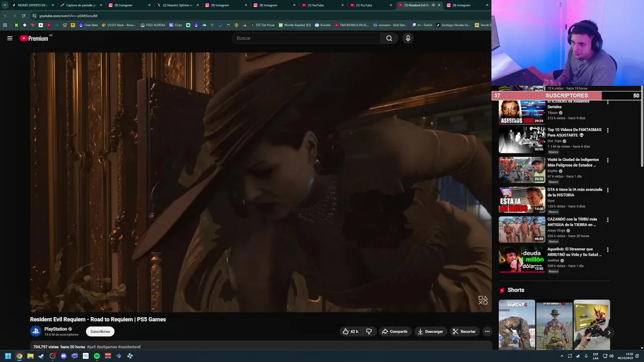Switch to Maestro Splinter X tab
The width and height of the screenshot is (644, 362).
177,5
